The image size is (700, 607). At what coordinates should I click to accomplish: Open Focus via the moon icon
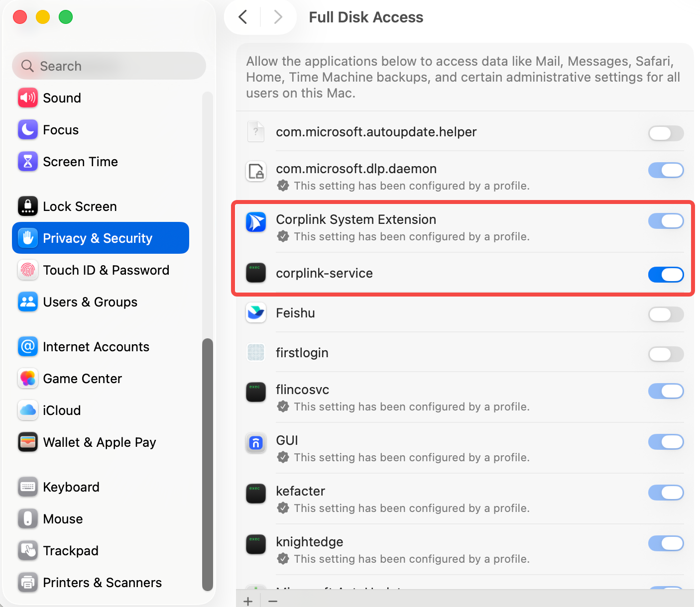(x=28, y=130)
